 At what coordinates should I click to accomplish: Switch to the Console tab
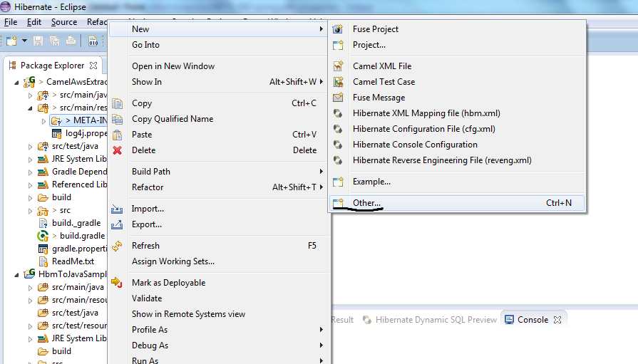coord(532,320)
